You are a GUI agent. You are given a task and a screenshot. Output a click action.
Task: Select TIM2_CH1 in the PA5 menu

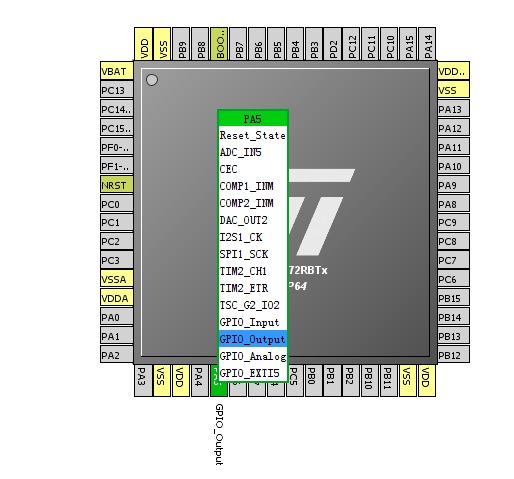point(253,271)
